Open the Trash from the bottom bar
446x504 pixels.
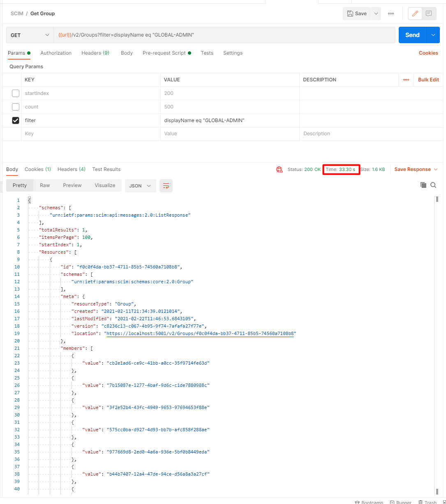(428, 502)
